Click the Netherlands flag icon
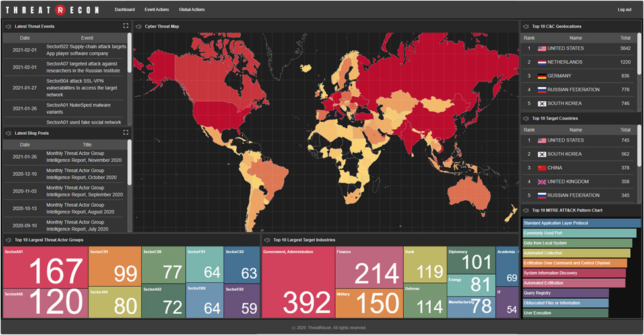This screenshot has height=335, width=644. pos(542,62)
